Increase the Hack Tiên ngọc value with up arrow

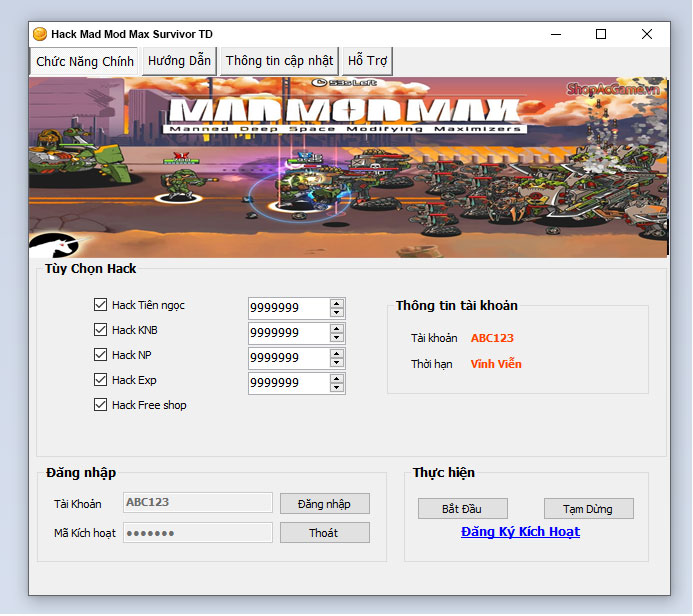pyautogui.click(x=337, y=304)
